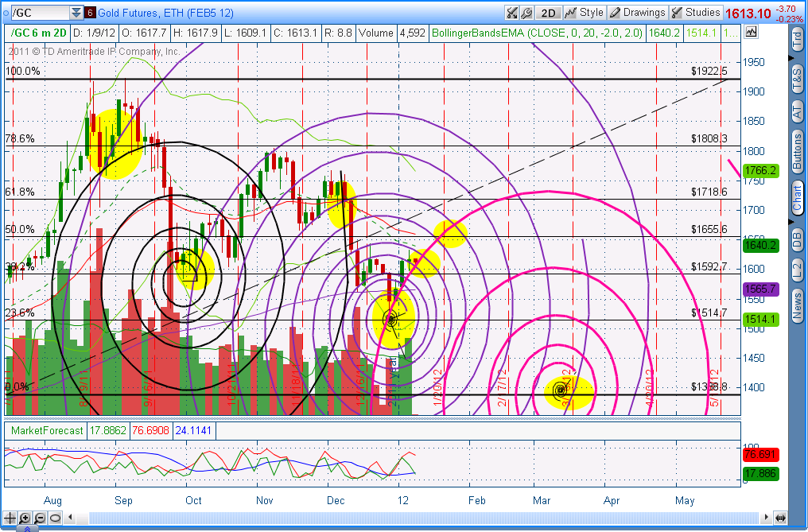Click the Volume label in status line
Screen dimensions: 808x532
point(376,33)
